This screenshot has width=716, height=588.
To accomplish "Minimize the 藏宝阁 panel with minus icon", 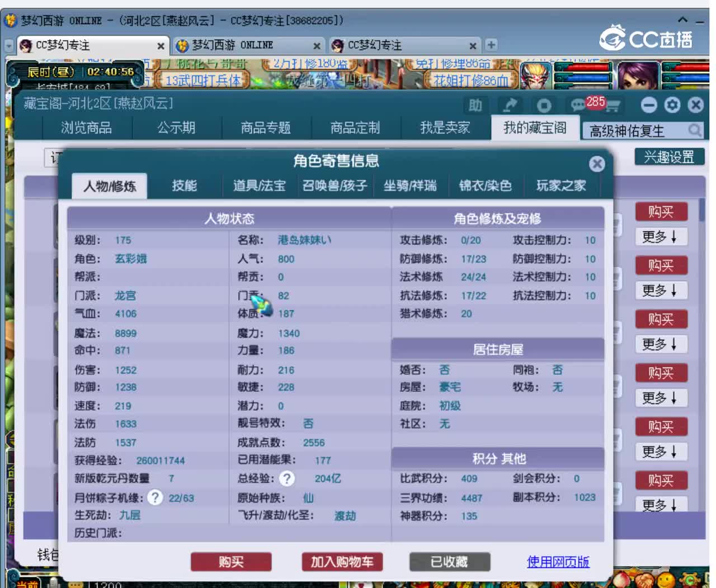I will tap(649, 105).
